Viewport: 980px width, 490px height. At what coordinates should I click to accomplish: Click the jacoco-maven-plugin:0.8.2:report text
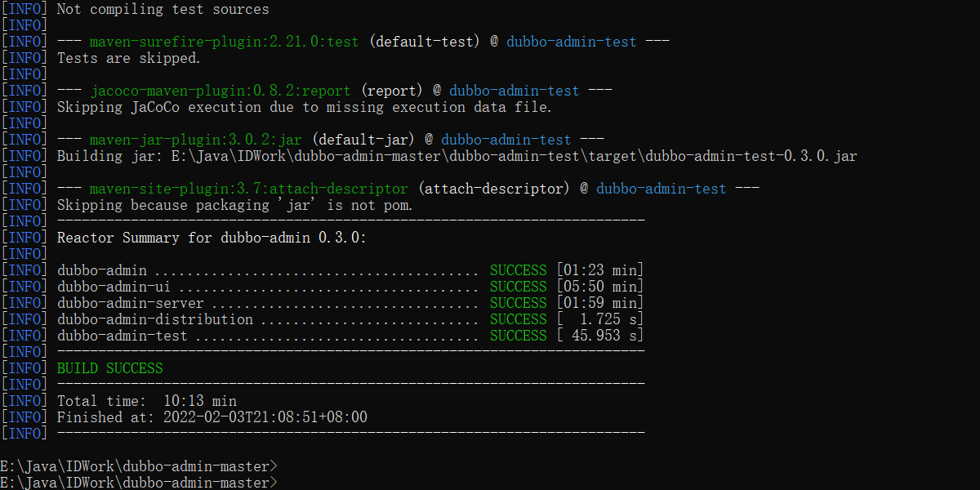pyautogui.click(x=220, y=91)
